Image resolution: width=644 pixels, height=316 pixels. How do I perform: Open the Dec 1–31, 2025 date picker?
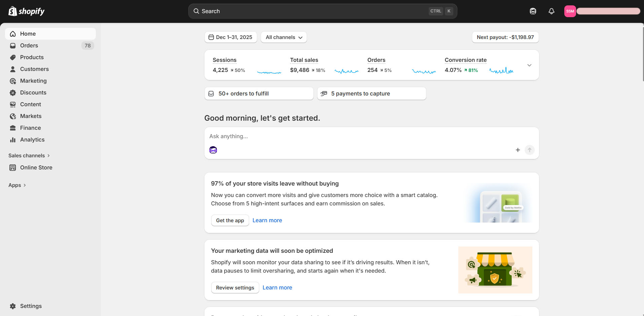point(231,37)
